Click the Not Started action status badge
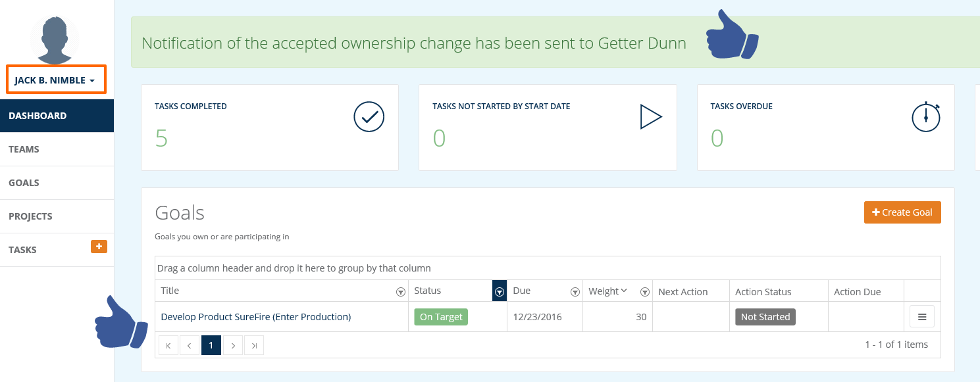The height and width of the screenshot is (382, 980). click(765, 317)
